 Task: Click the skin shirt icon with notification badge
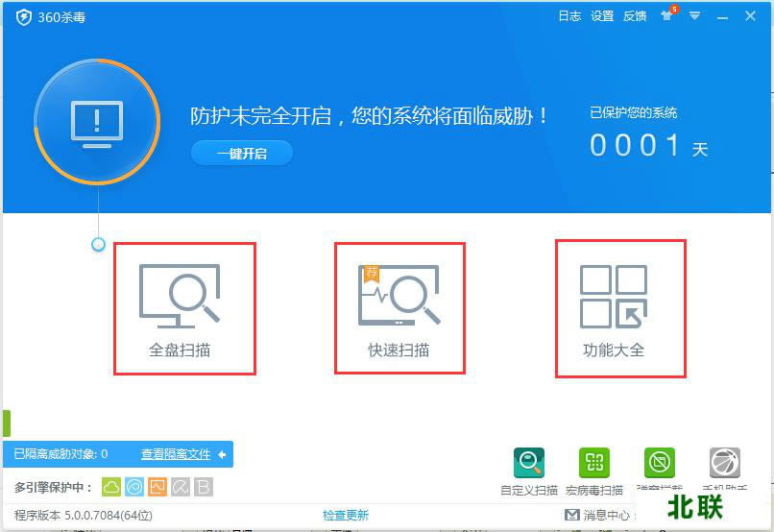[667, 14]
